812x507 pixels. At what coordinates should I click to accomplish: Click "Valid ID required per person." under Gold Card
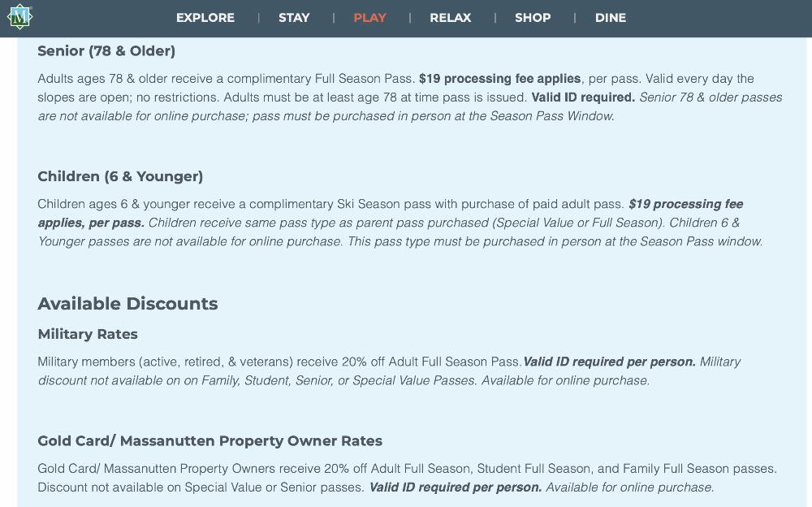pos(455,487)
